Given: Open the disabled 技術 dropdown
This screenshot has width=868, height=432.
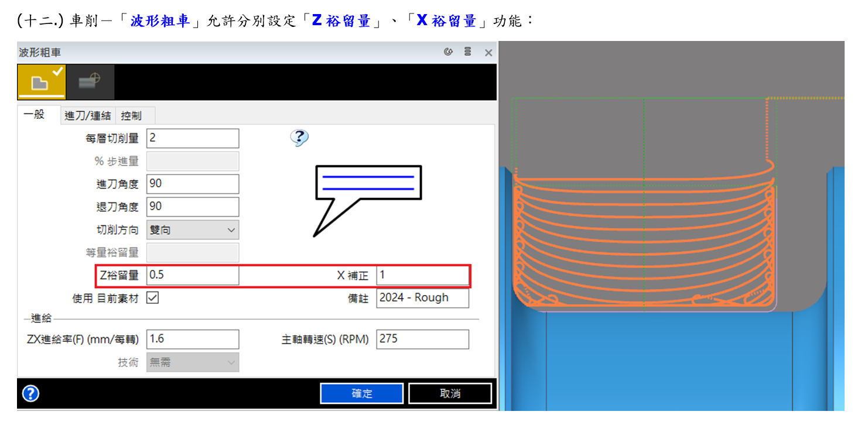Looking at the screenshot, I should tap(193, 362).
